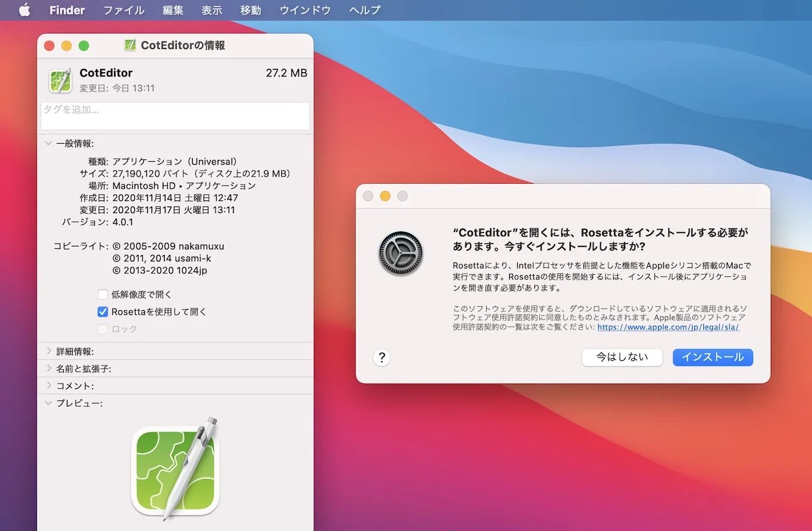Click the © 2013-2020 1024jp copyright line
The height and width of the screenshot is (531, 812).
(160, 270)
